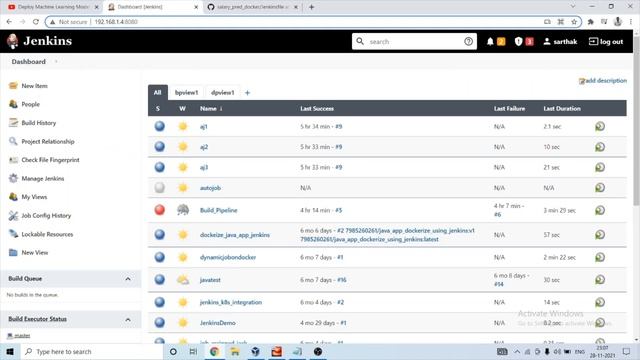The height and width of the screenshot is (360, 640).
Task: Schedule a build for javatest
Action: tap(600, 280)
